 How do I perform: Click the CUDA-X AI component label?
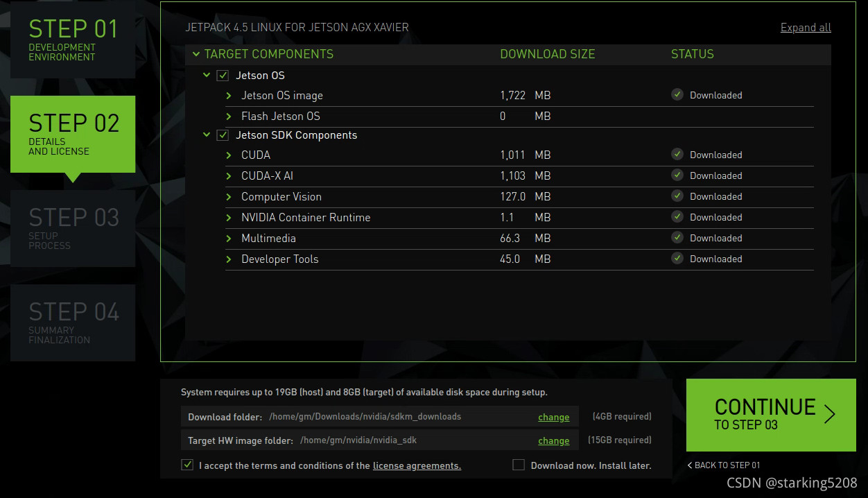point(267,176)
